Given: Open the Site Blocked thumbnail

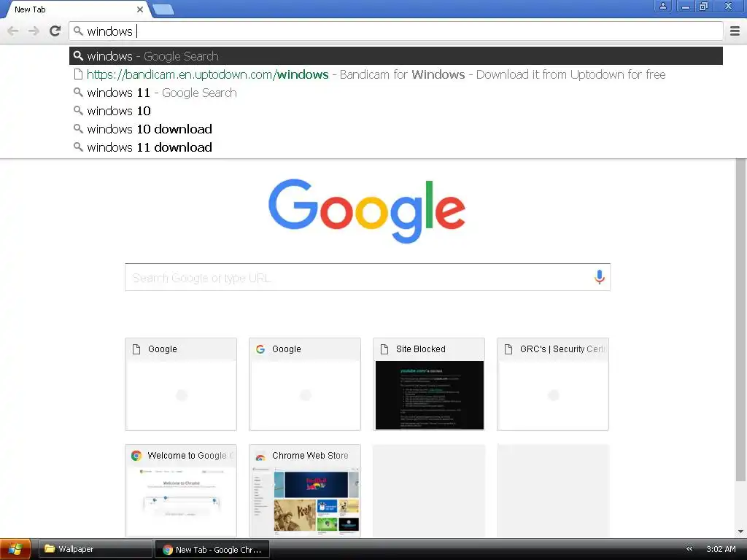Looking at the screenshot, I should click(x=429, y=384).
